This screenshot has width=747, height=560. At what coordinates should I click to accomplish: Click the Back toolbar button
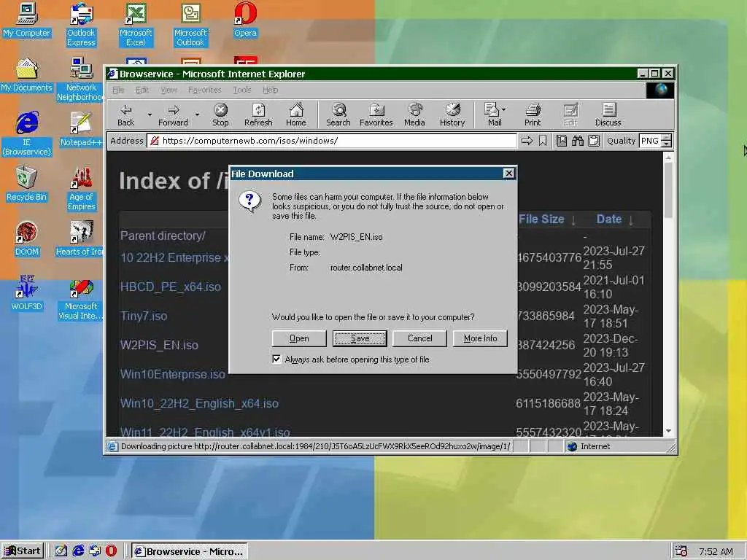pyautogui.click(x=125, y=114)
